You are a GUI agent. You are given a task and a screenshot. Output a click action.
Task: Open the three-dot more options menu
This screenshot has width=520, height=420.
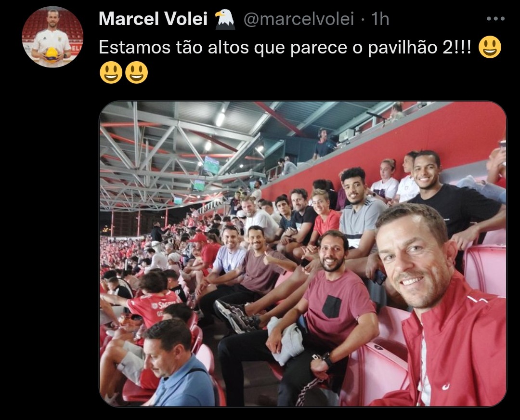pyautogui.click(x=496, y=19)
